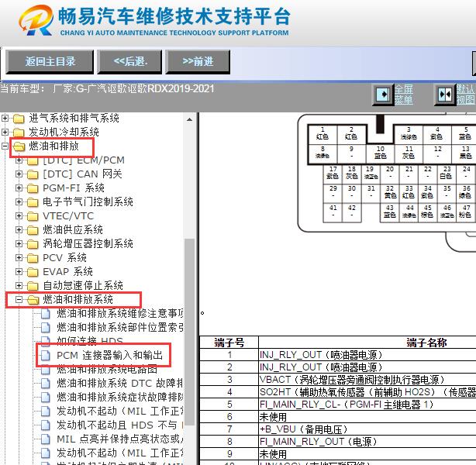The image size is (476, 465).
Task: Expand the EVAP 系统 node
Action: (19, 272)
